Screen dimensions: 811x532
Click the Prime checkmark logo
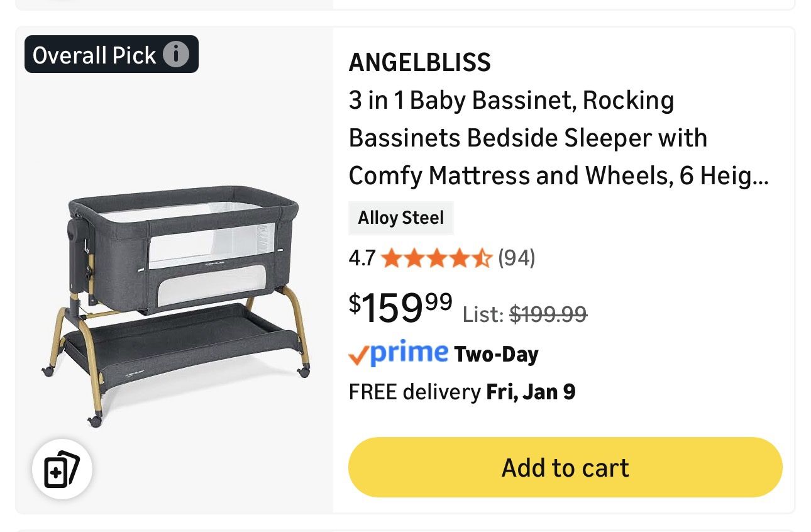357,355
